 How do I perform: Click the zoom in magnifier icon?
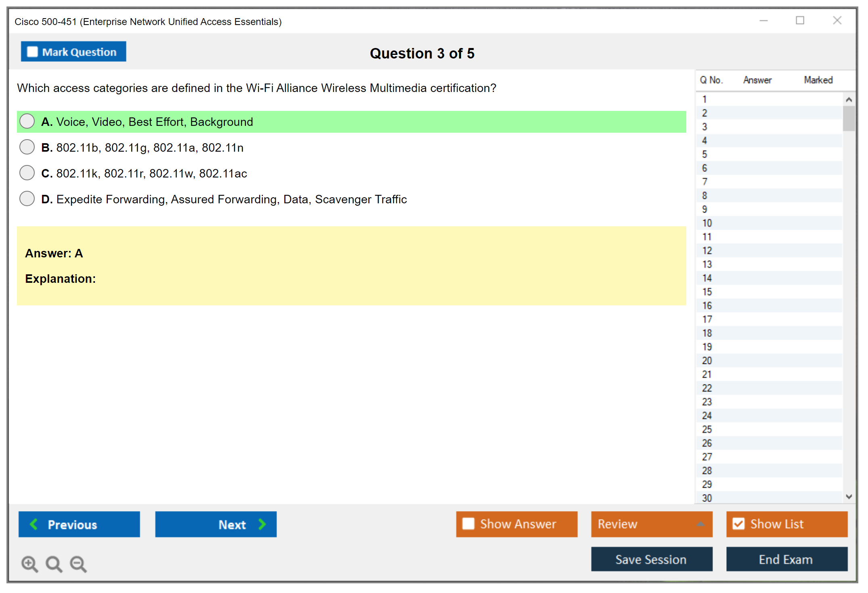click(29, 564)
